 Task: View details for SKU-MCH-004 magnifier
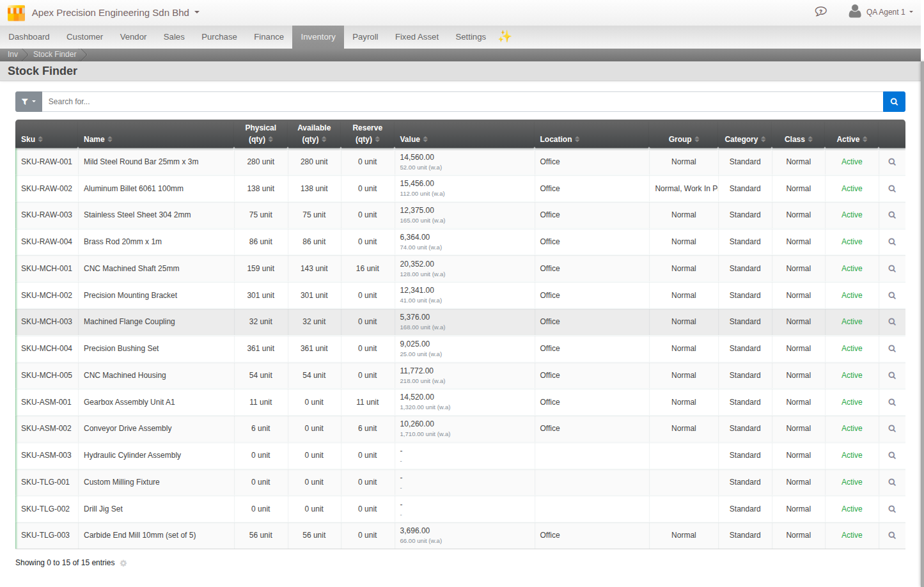(x=892, y=348)
